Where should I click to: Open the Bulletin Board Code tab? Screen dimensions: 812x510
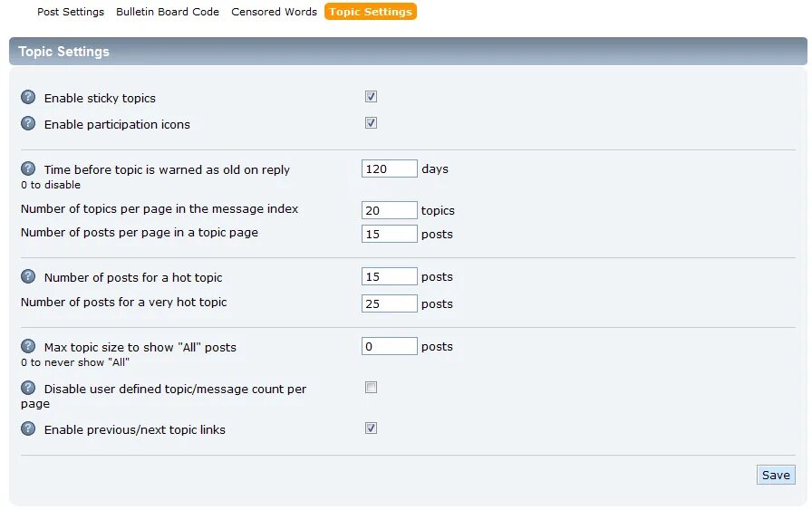point(168,12)
